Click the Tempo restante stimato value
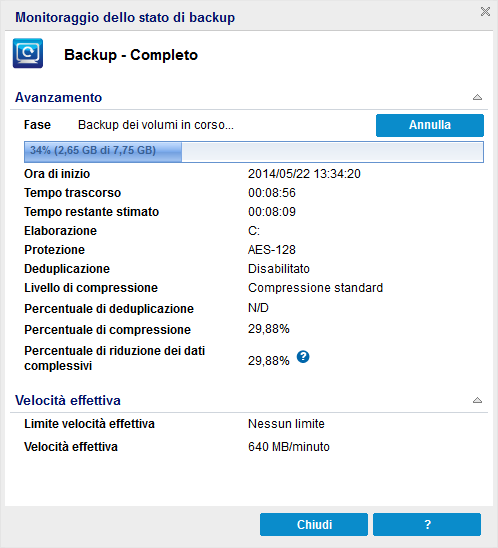Viewport: 498px width, 548px height. click(272, 211)
